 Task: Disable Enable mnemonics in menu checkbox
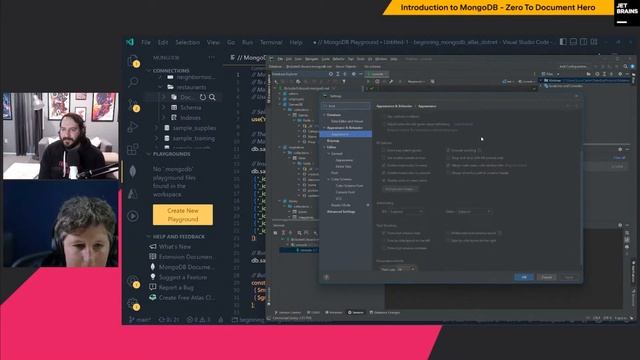(x=384, y=165)
